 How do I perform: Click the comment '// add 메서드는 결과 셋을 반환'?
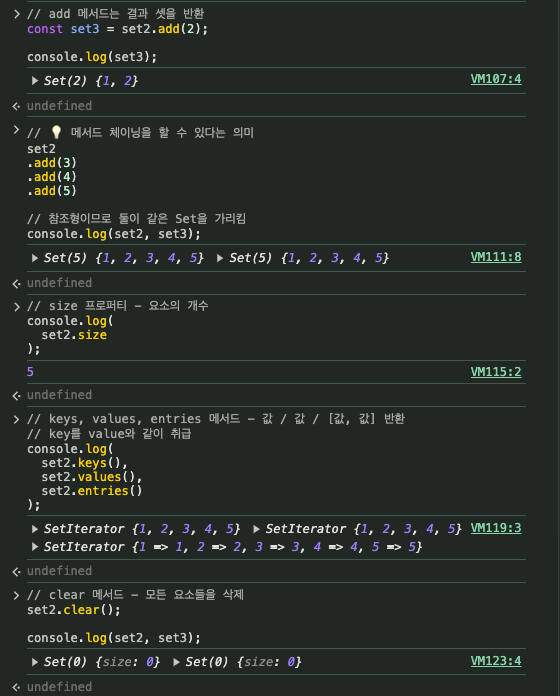coord(115,14)
